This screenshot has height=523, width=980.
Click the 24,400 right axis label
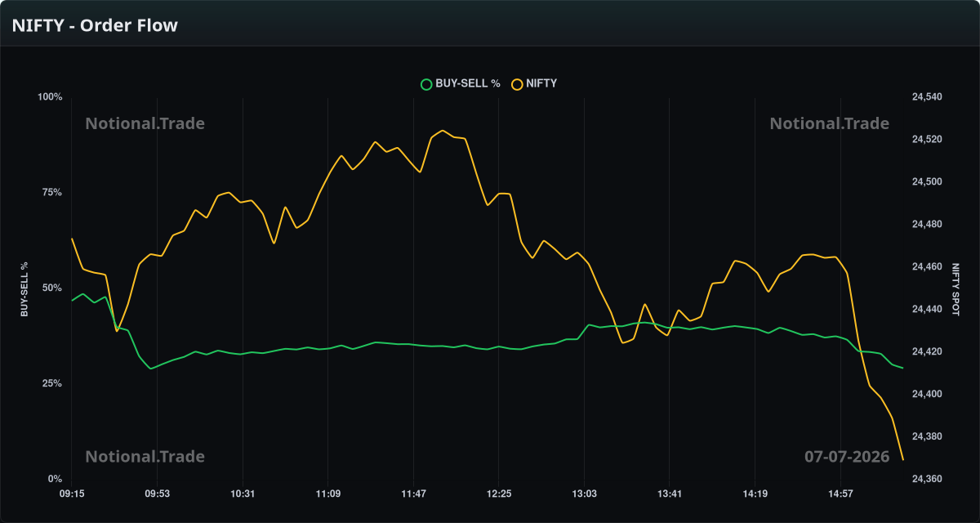pos(926,395)
